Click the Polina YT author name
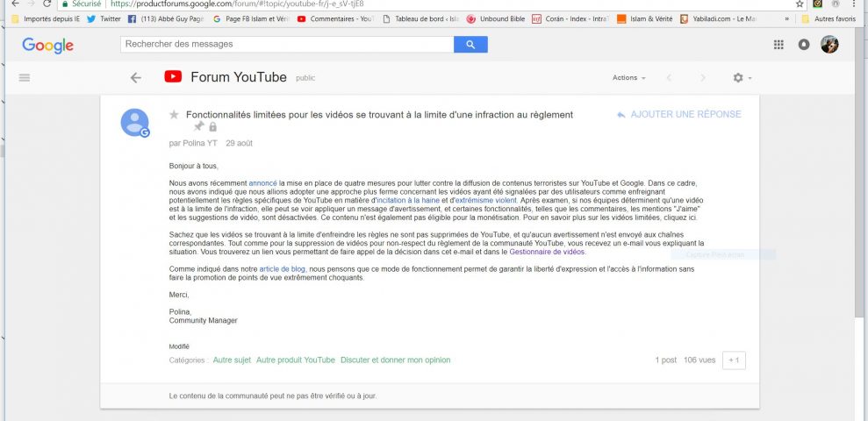Image resolution: width=868 pixels, height=421 pixels. tap(200, 143)
